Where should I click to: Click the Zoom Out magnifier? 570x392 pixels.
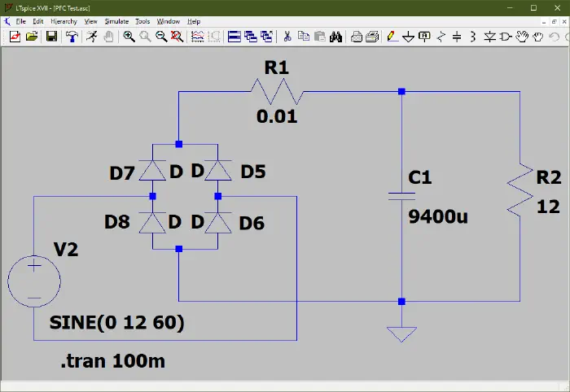[161, 37]
